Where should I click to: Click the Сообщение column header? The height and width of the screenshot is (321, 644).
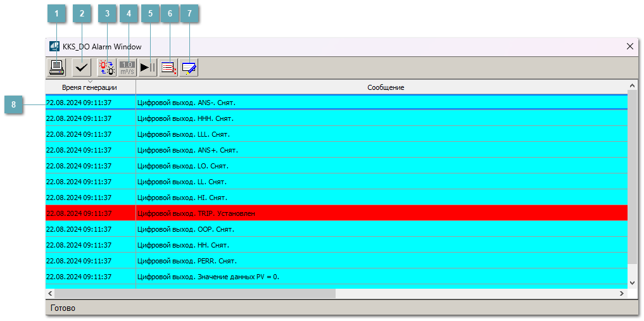(x=385, y=87)
